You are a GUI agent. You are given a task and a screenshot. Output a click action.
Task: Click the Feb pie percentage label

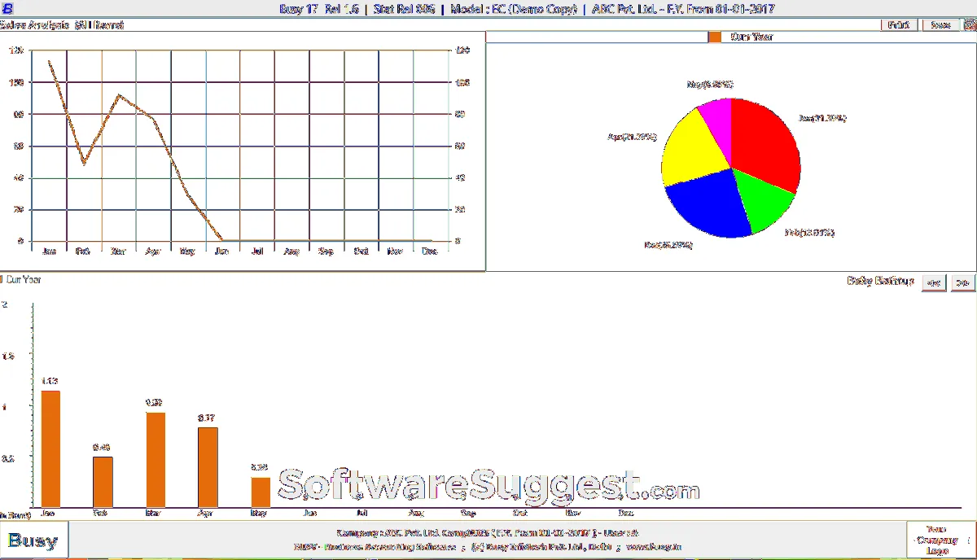click(809, 233)
